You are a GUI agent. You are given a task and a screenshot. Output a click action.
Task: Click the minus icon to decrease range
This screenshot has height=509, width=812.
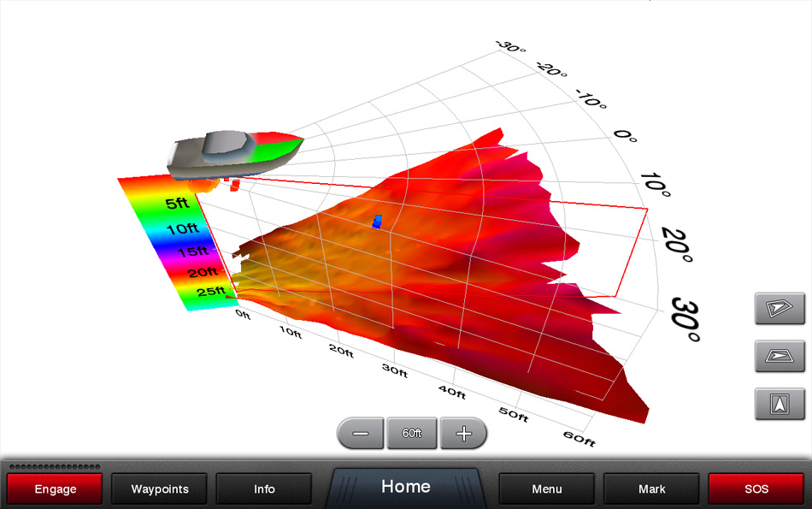coord(361,434)
